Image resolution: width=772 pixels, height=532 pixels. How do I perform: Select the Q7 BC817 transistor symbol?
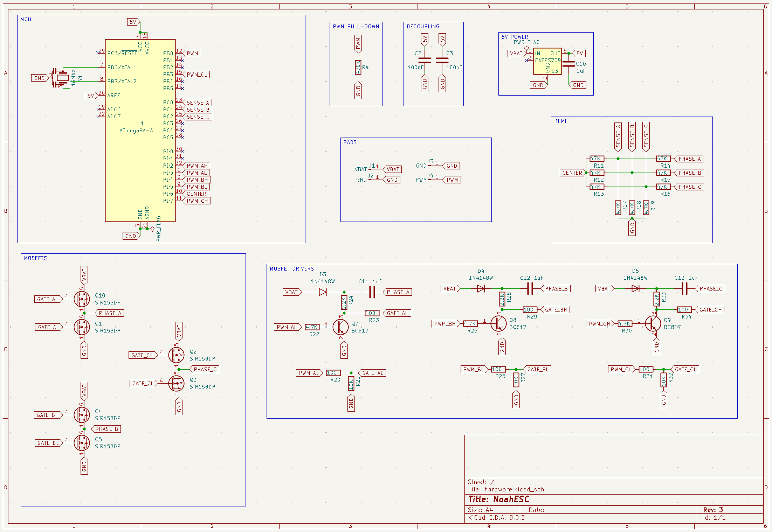[x=340, y=327]
